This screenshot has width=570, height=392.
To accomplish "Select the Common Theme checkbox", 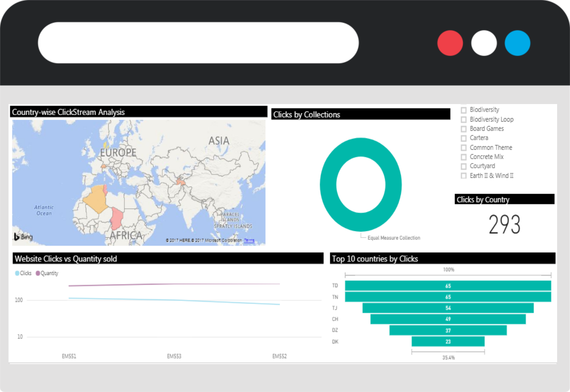I will coord(464,148).
